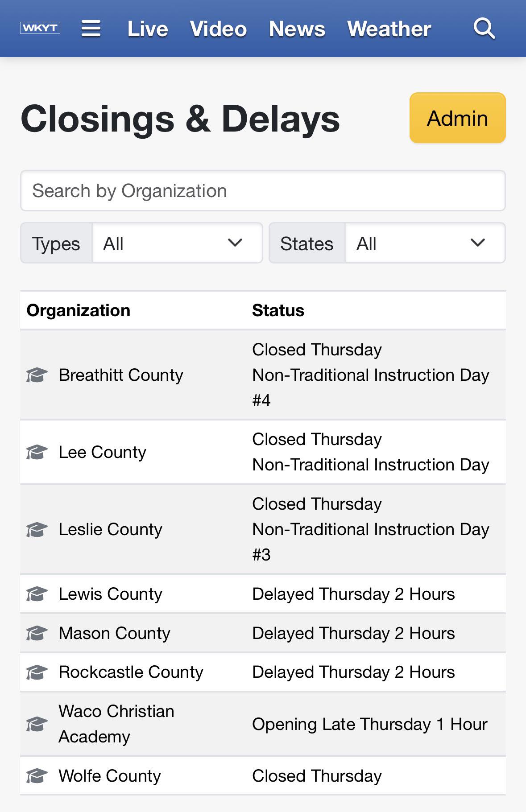Click graduation cap icon beside Breathitt County
The image size is (526, 812).
click(37, 375)
